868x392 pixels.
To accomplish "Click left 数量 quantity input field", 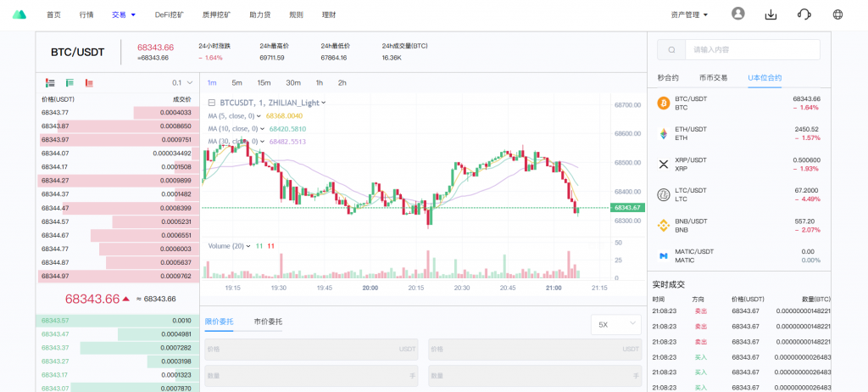I will pyautogui.click(x=311, y=375).
